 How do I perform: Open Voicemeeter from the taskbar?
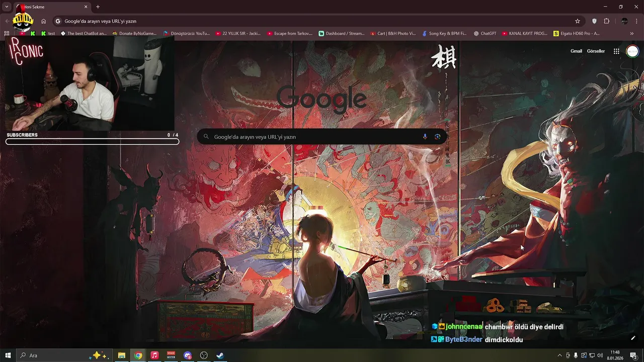click(x=171, y=355)
